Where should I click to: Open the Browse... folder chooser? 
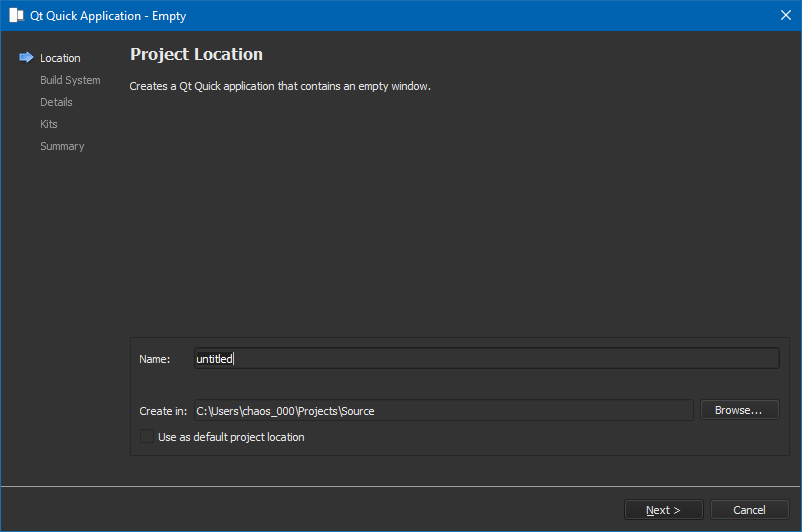point(740,410)
